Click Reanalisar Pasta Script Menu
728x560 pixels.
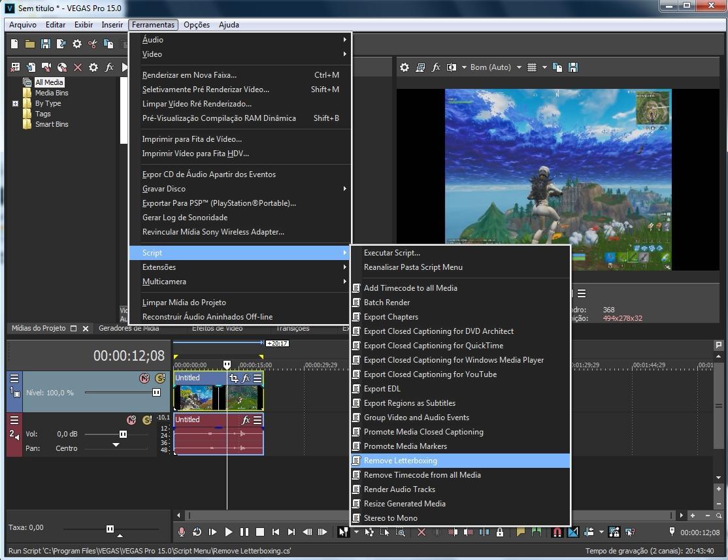pos(461,267)
